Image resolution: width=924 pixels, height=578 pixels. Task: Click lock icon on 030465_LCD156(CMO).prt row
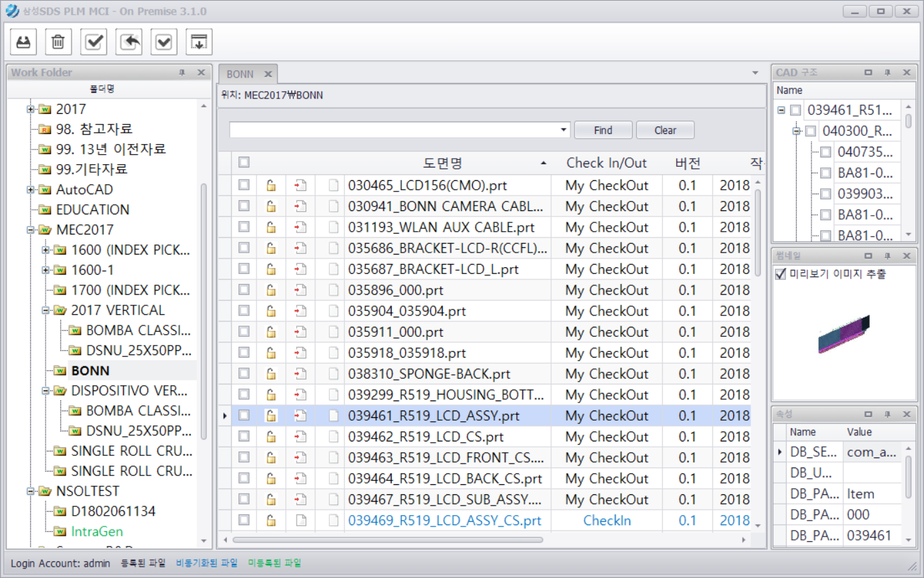point(271,186)
